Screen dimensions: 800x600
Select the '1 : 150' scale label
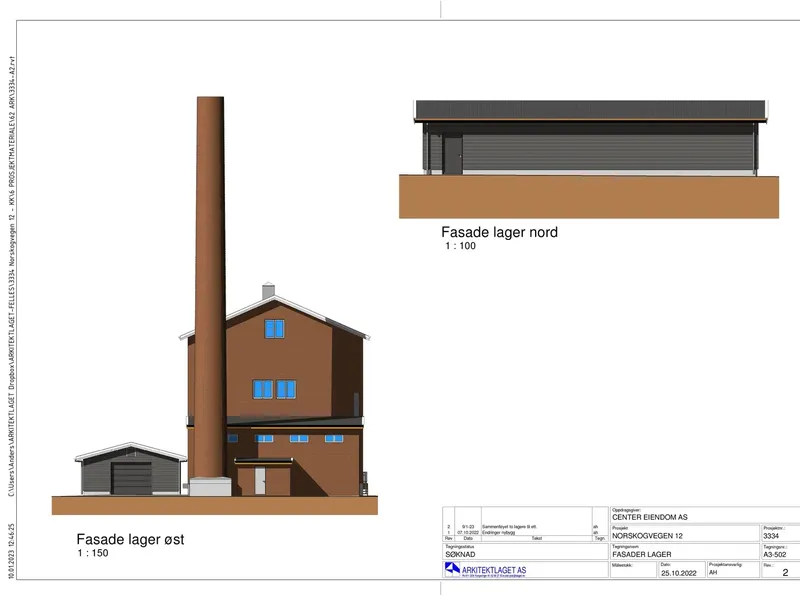pyautogui.click(x=93, y=553)
